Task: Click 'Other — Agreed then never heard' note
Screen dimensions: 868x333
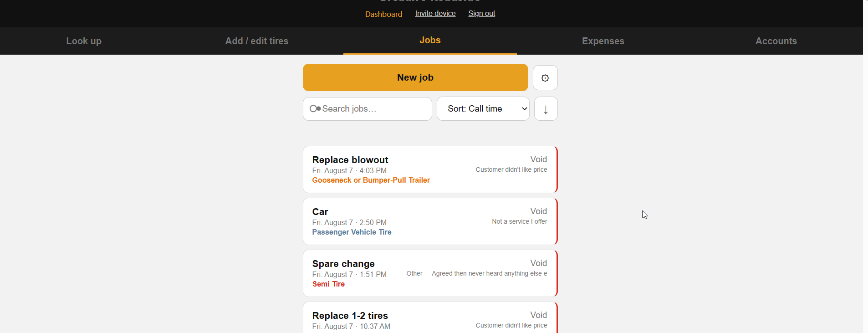Action: tap(476, 274)
